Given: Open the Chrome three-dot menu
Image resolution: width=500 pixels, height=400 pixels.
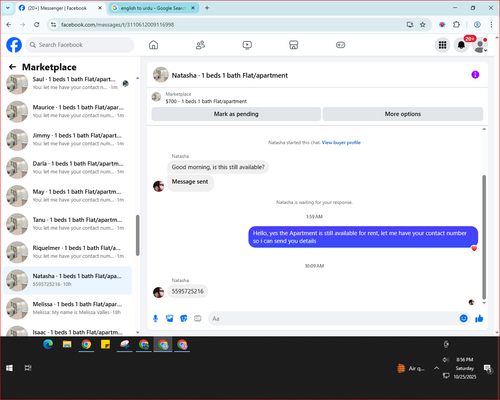Looking at the screenshot, I should 491,25.
